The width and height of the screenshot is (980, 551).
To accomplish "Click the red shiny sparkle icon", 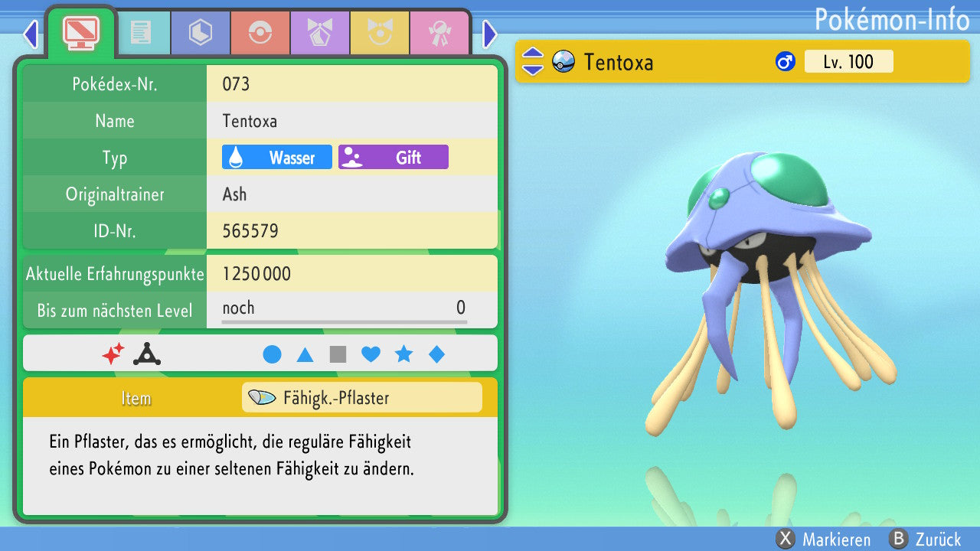I will point(113,354).
